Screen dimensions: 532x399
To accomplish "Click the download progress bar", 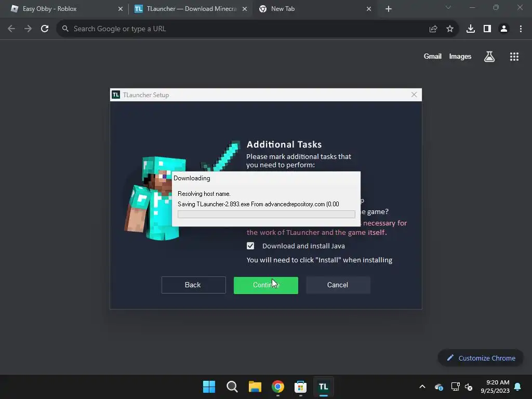I will (x=267, y=214).
